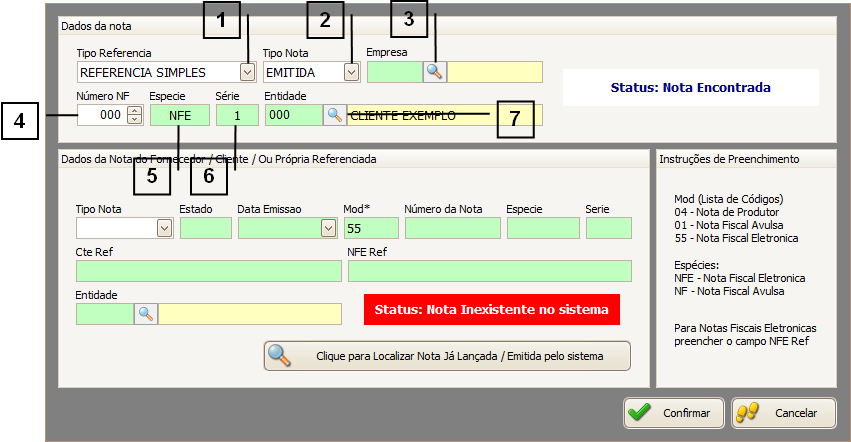Open the Tipo Referencia dropdown
This screenshot has width=851, height=442.
(247, 72)
